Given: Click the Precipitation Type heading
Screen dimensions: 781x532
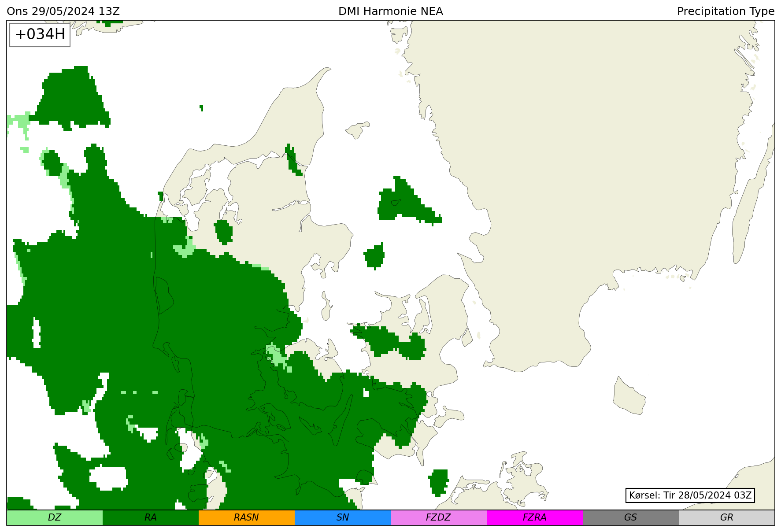Looking at the screenshot, I should (725, 11).
